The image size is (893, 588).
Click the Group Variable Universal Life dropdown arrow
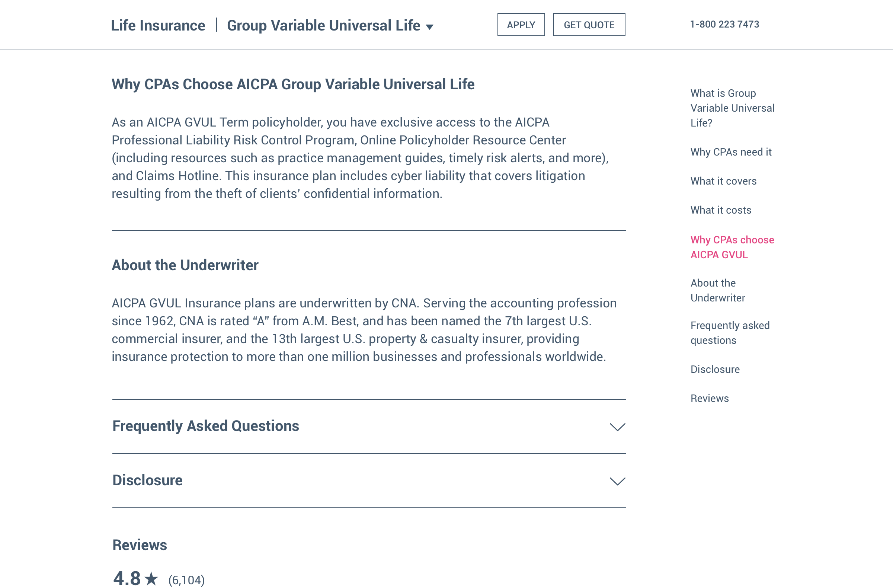coord(430,27)
